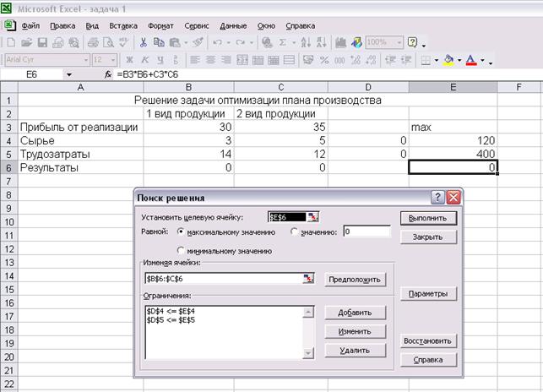Expand the Name Box dropdown
The width and height of the screenshot is (543, 392).
tap(68, 75)
